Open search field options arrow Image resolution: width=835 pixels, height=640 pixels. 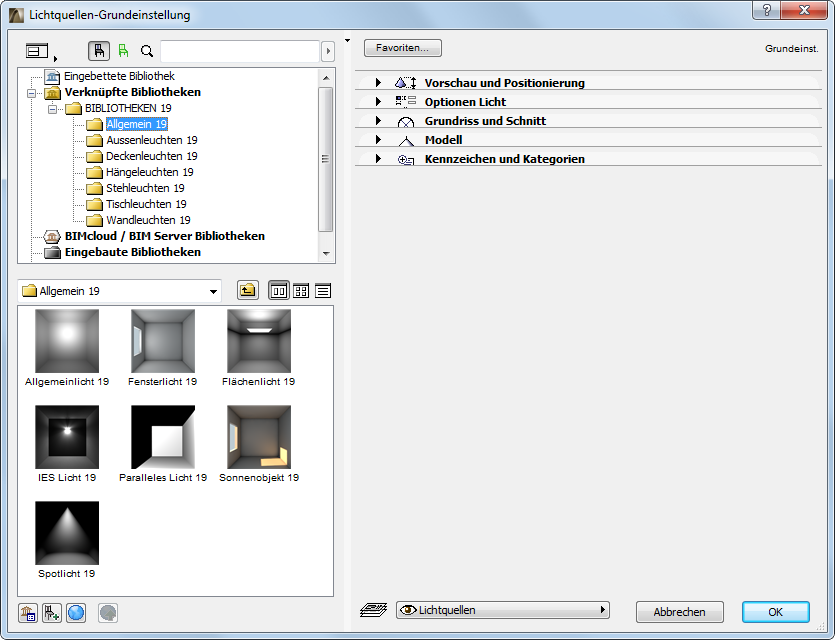click(x=328, y=51)
